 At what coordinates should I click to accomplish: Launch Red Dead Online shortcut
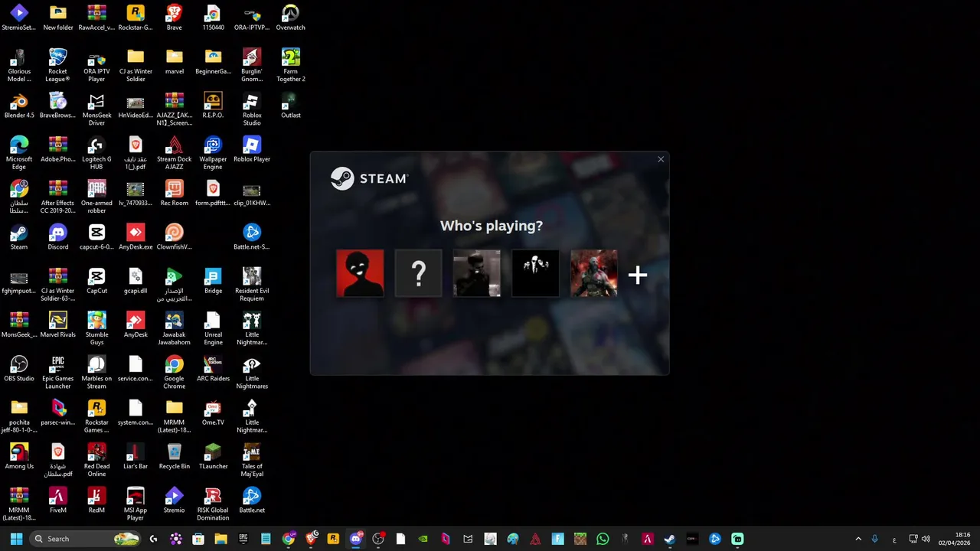click(x=96, y=460)
